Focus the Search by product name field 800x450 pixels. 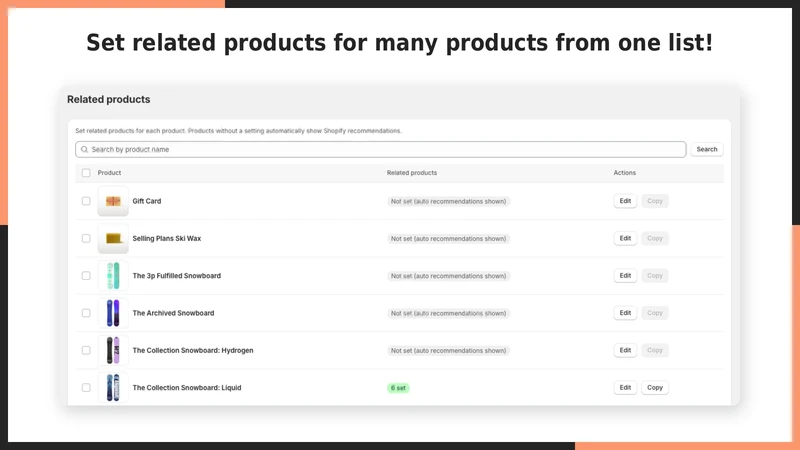pyautogui.click(x=381, y=149)
